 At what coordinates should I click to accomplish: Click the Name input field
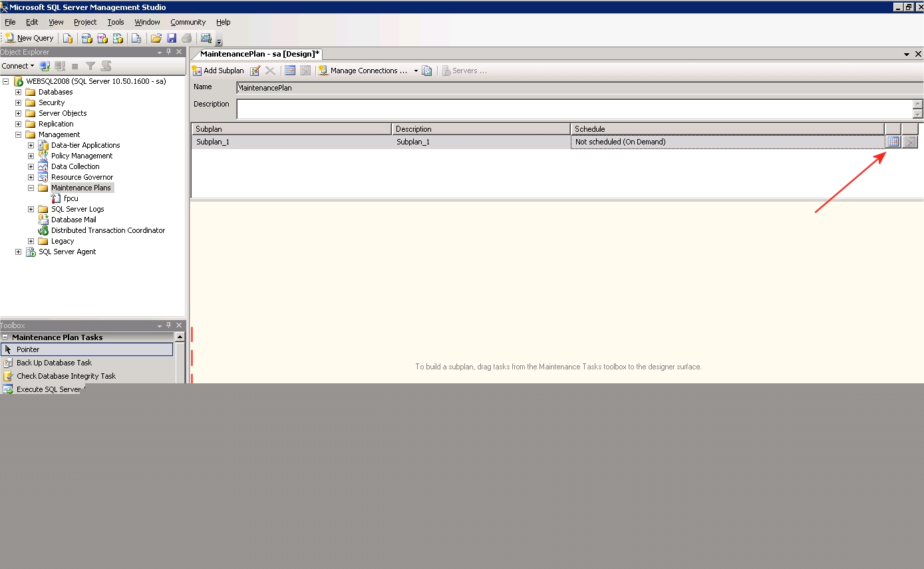579,87
